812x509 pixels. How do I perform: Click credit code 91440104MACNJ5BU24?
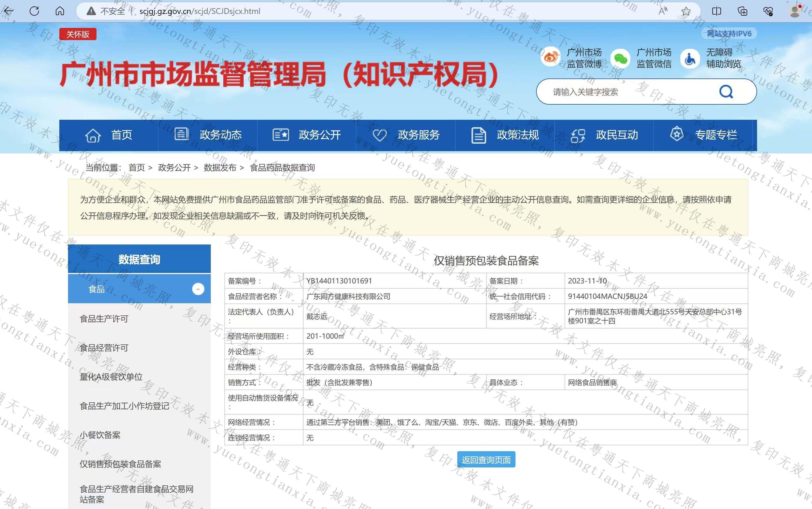608,296
